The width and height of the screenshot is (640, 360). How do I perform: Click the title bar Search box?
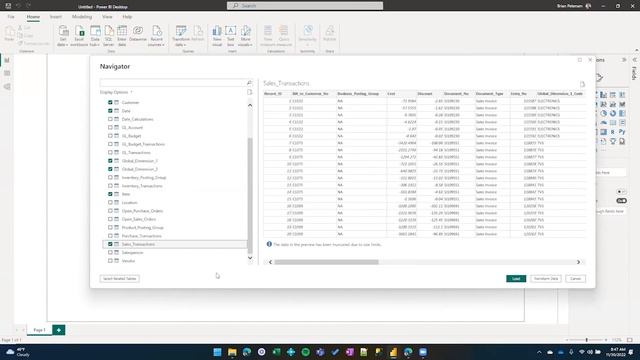305,6
